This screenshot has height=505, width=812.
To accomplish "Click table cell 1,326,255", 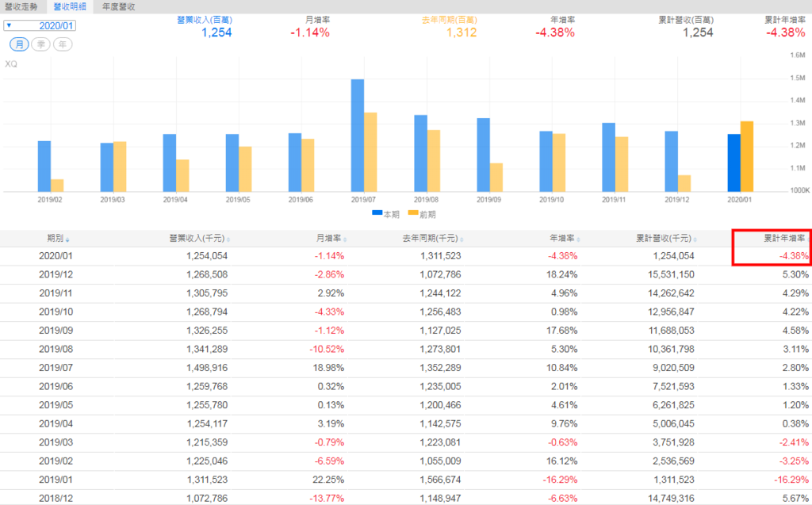I will pos(207,331).
